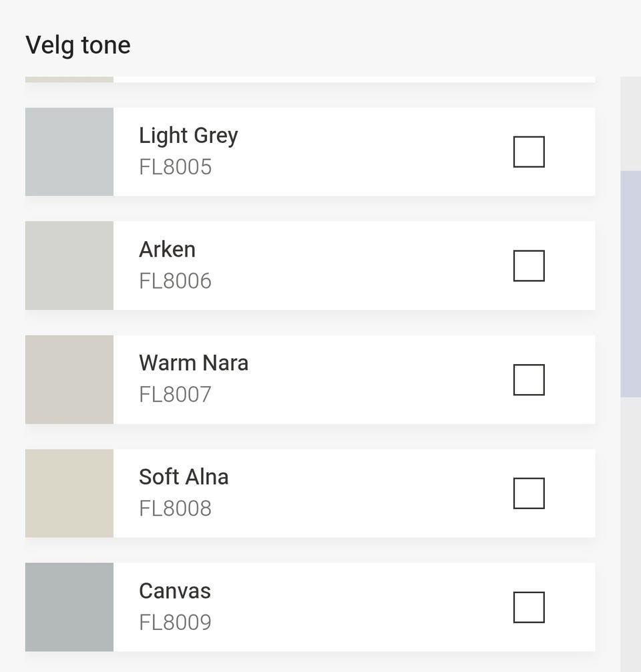The width and height of the screenshot is (641, 672).
Task: Select the "Warm Nara" name text
Action: [x=194, y=363]
